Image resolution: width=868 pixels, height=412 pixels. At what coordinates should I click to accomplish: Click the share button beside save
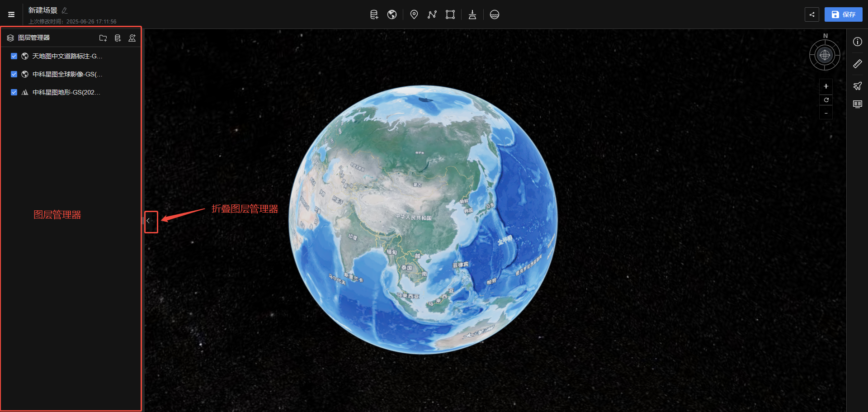point(812,14)
